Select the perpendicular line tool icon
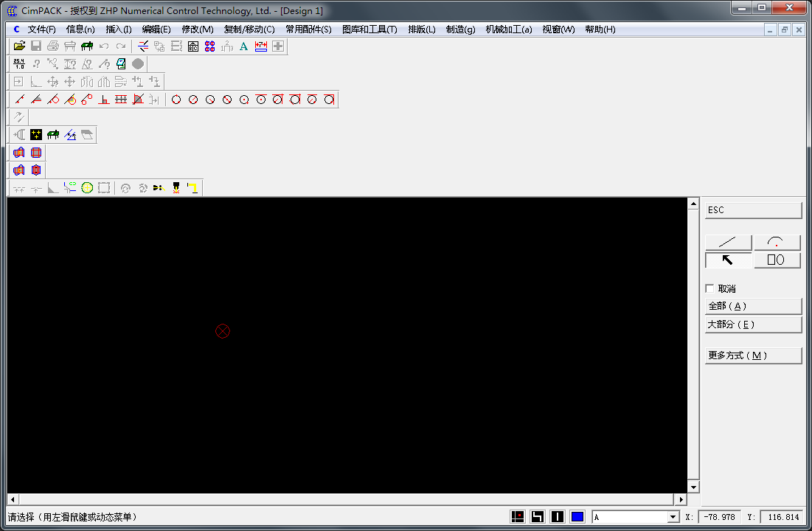Viewport: 812px width, 531px height. (103, 100)
